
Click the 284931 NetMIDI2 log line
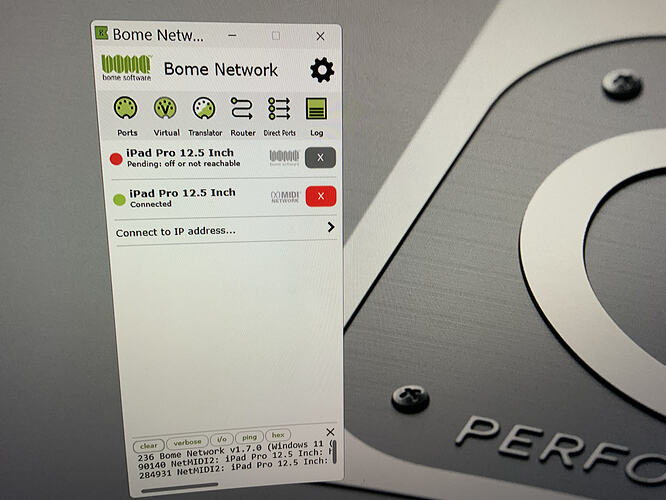point(234,469)
